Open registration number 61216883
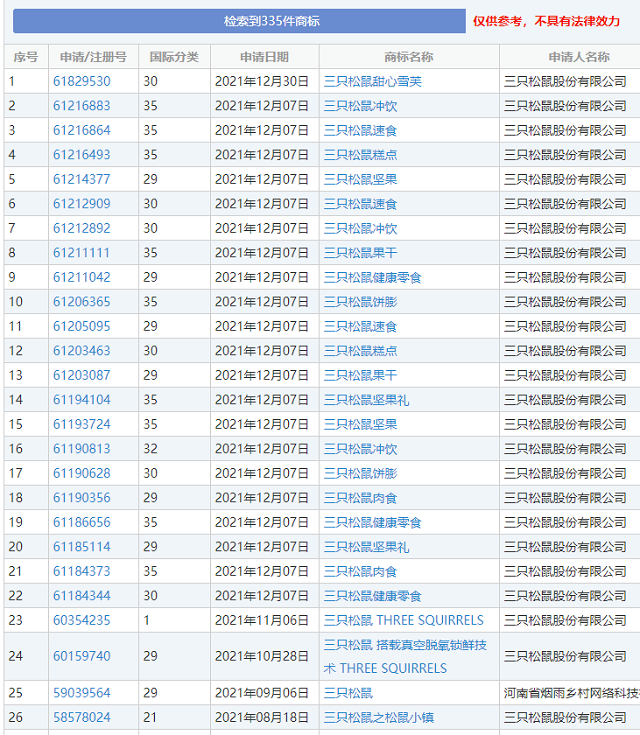Viewport: 640px width, 735px height. pyautogui.click(x=82, y=106)
